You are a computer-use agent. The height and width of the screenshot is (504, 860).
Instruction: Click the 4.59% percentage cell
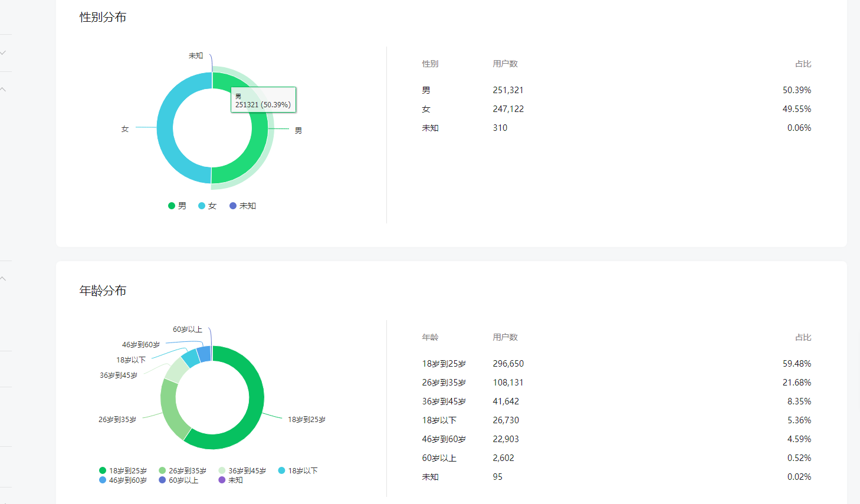point(799,439)
